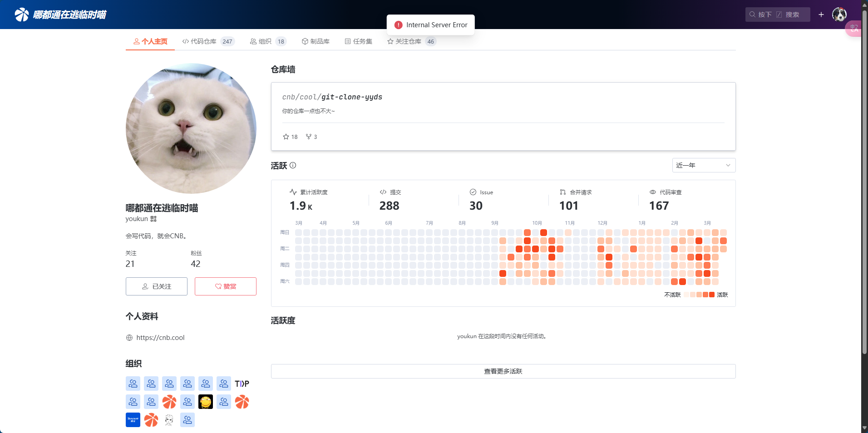This screenshot has width=868, height=433.
Task: Click the info icon beside 活跃 heading
Action: click(x=293, y=165)
